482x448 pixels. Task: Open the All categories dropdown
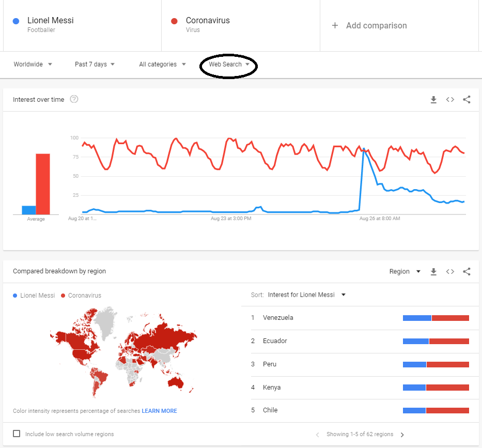coord(162,65)
